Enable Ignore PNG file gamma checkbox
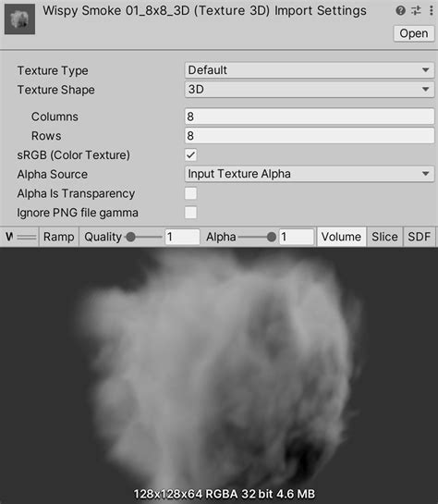438x504 pixels. coord(190,213)
